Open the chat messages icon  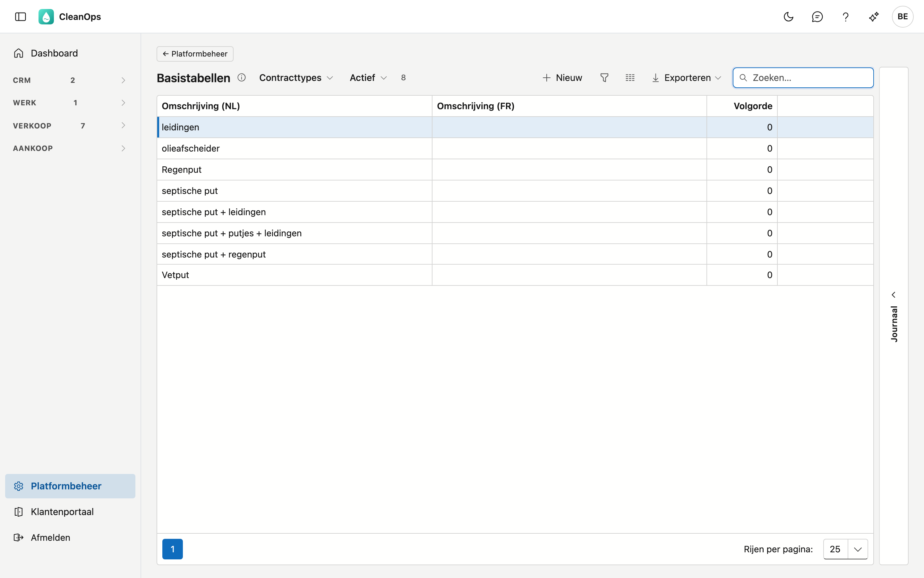point(817,17)
